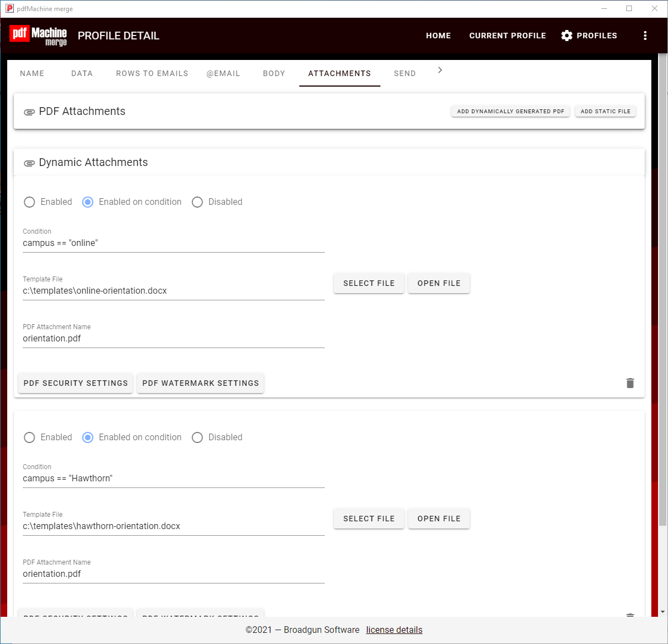Click the vertical scrollbar thumb
Viewport: 668px width, 644px height.
[662, 289]
